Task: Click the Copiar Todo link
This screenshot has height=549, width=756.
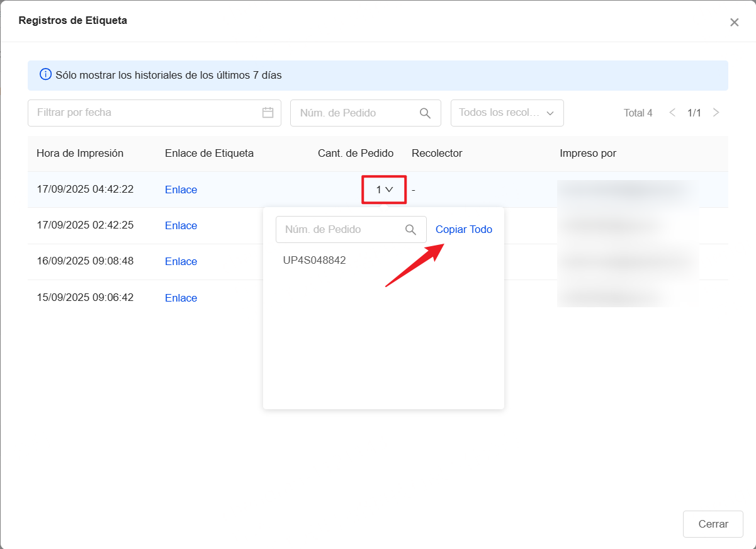Action: point(464,230)
